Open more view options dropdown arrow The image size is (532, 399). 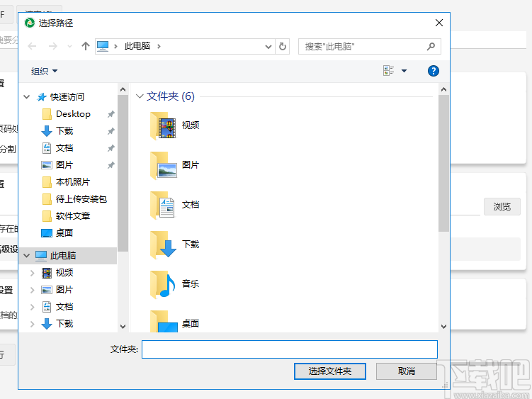[x=404, y=71]
